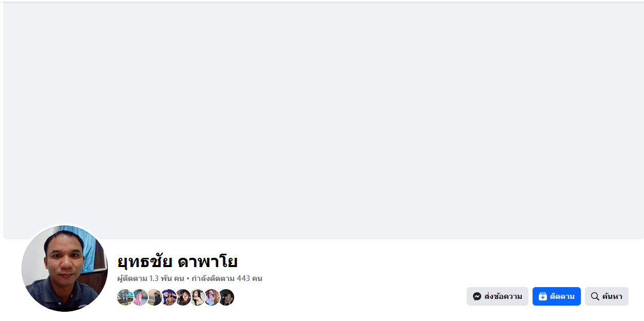644x321 pixels.
Task: Click the Messenger icon in ส่งข้อความ button
Action: pyautogui.click(x=477, y=296)
